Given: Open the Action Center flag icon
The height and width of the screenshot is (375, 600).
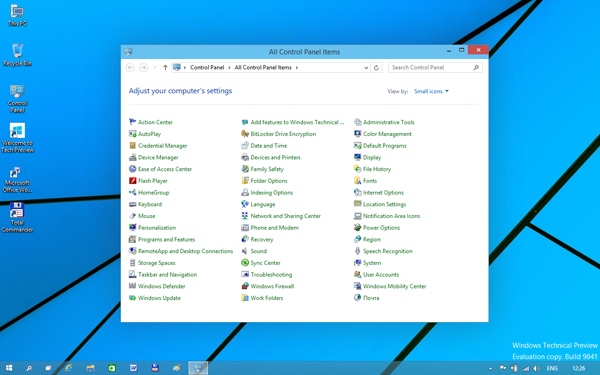Looking at the screenshot, I should pyautogui.click(x=132, y=122).
